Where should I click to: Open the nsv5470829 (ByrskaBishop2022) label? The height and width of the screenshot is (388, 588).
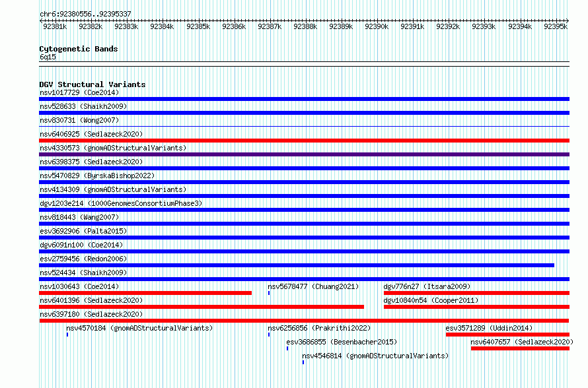click(97, 176)
